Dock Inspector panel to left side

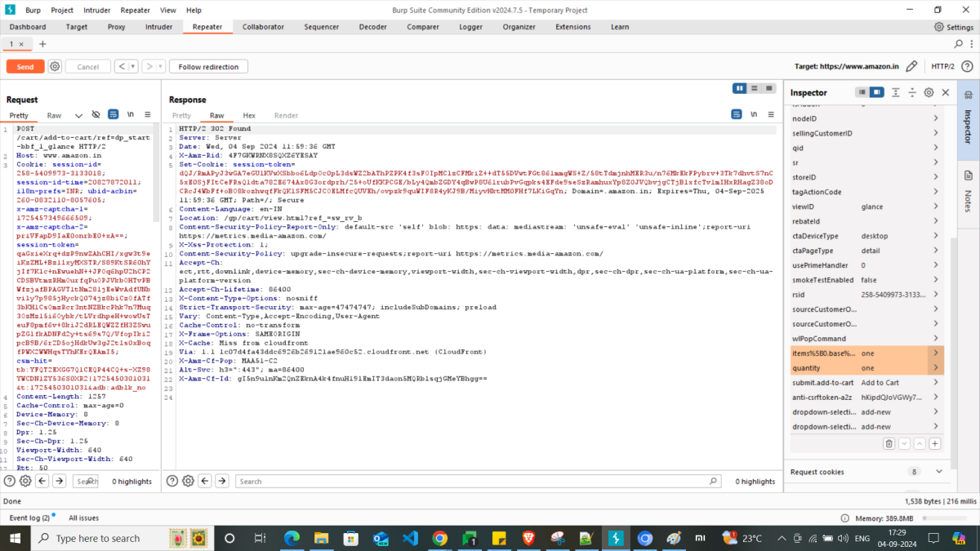point(862,92)
